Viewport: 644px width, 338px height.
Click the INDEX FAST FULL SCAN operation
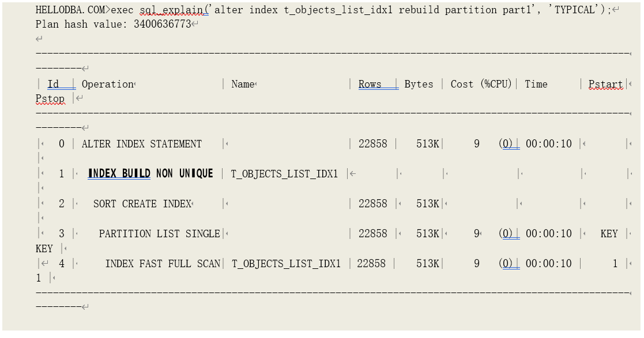point(163,264)
